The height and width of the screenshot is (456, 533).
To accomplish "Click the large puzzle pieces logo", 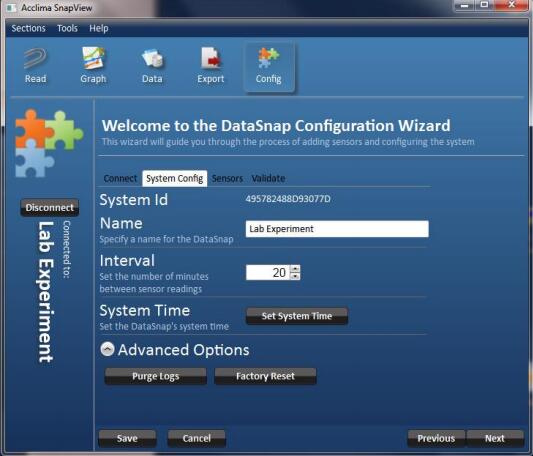I will coord(49,143).
